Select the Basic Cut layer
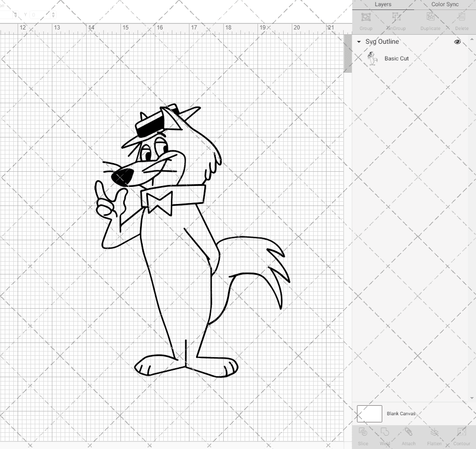476x449 pixels. [x=397, y=59]
